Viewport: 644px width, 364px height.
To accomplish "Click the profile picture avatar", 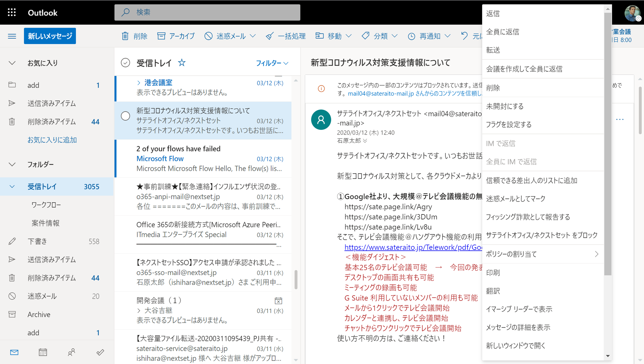I will (x=632, y=13).
